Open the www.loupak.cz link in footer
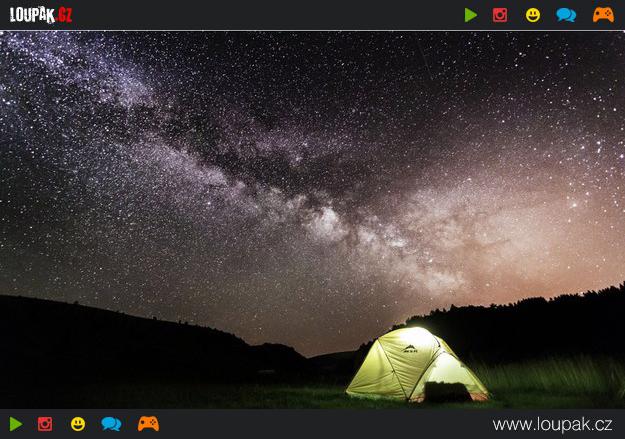This screenshot has width=625, height=439. [x=554, y=425]
